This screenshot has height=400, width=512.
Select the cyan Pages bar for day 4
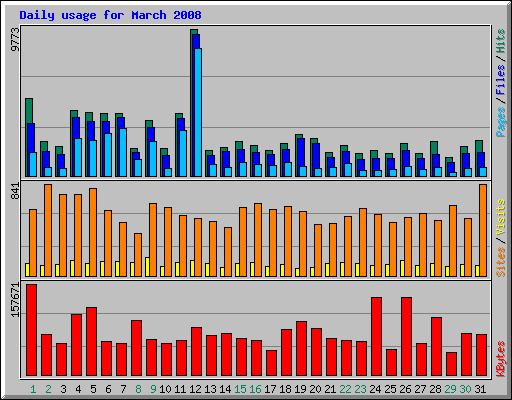(78, 157)
